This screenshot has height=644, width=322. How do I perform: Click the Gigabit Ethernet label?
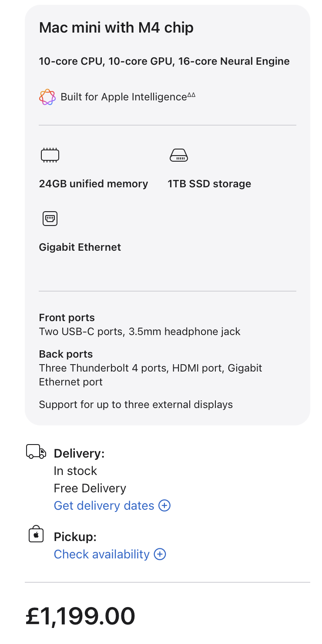[x=80, y=247]
